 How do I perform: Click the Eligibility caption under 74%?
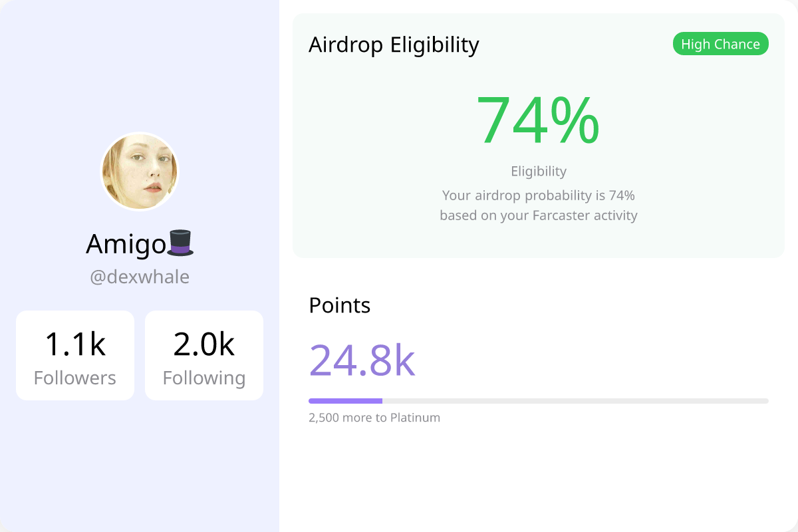539,171
